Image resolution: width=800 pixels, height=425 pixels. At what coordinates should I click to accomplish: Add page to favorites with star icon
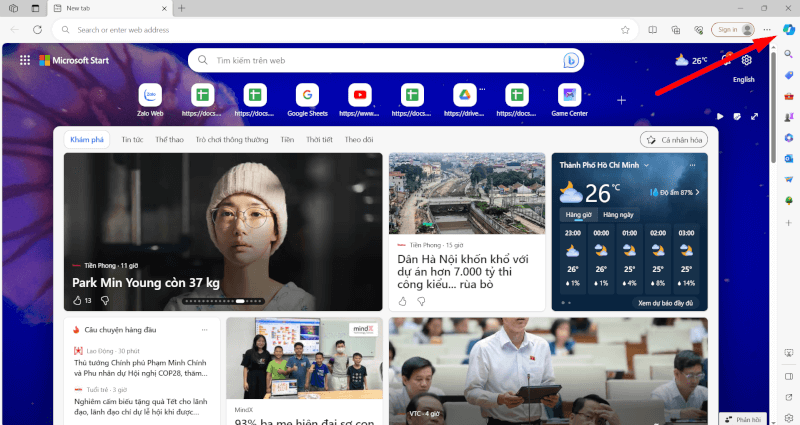click(x=625, y=30)
